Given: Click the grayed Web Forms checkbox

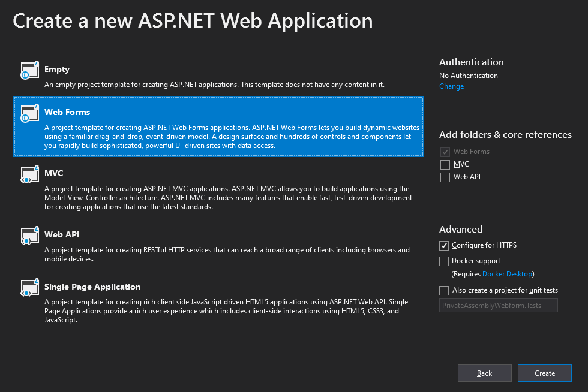Looking at the screenshot, I should tap(445, 152).
